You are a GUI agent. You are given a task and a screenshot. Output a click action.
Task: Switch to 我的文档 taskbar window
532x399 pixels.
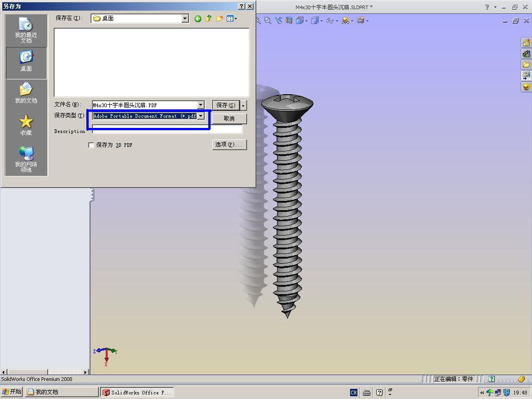[62, 392]
